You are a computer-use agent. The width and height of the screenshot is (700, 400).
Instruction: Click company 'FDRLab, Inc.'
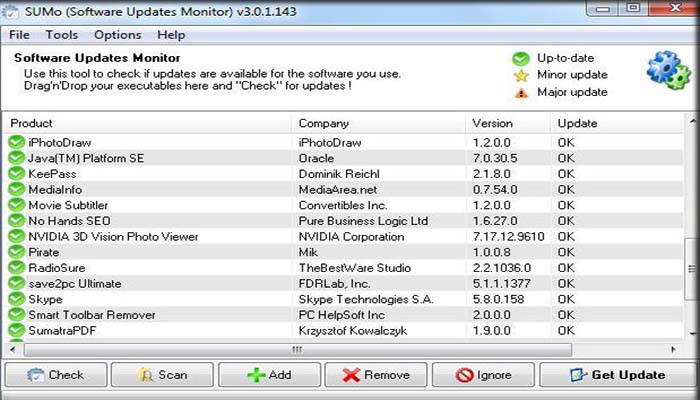[x=334, y=283]
